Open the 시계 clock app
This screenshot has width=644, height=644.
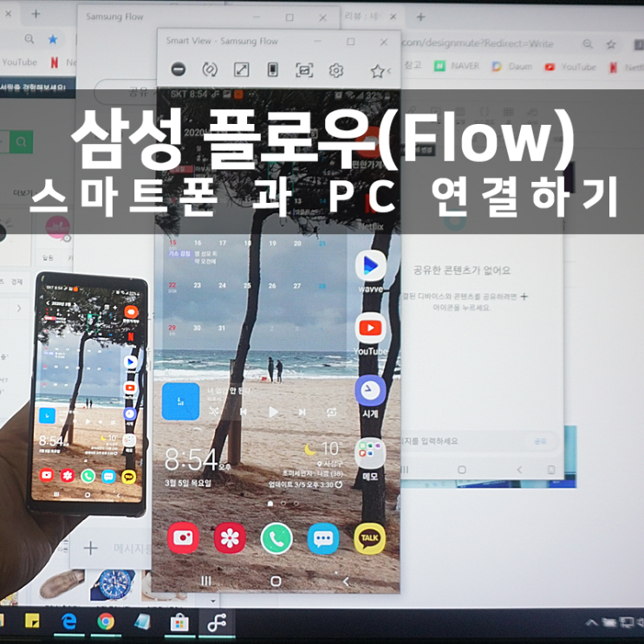(370, 390)
